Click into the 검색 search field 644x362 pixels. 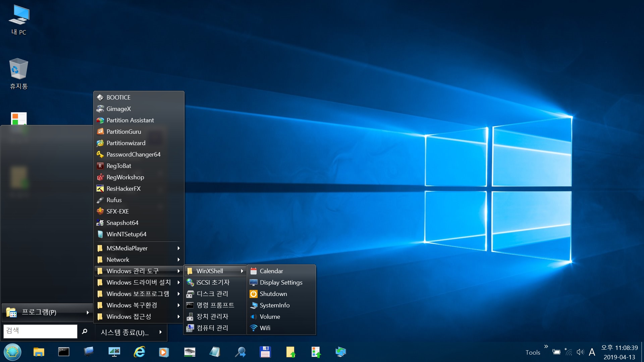[40, 331]
